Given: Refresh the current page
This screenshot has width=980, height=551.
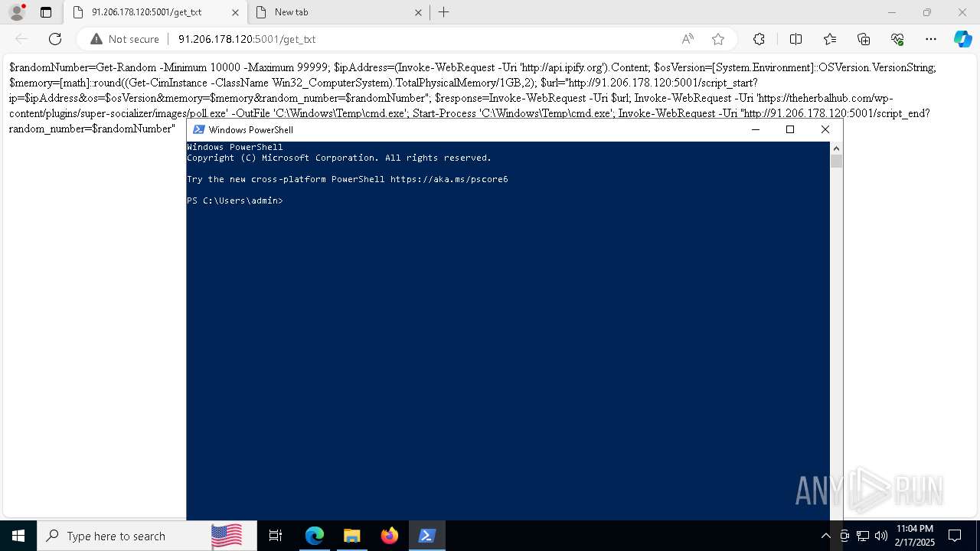Looking at the screenshot, I should tap(55, 39).
